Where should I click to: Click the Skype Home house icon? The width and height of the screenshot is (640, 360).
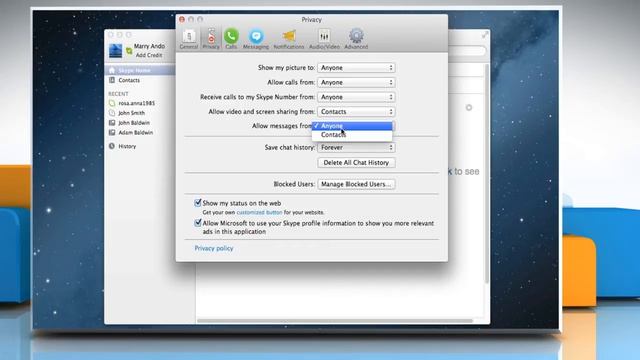click(x=112, y=71)
